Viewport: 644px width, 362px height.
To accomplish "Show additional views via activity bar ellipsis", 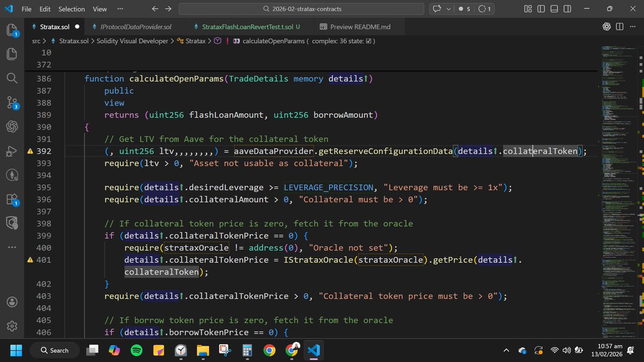I will point(12,247).
